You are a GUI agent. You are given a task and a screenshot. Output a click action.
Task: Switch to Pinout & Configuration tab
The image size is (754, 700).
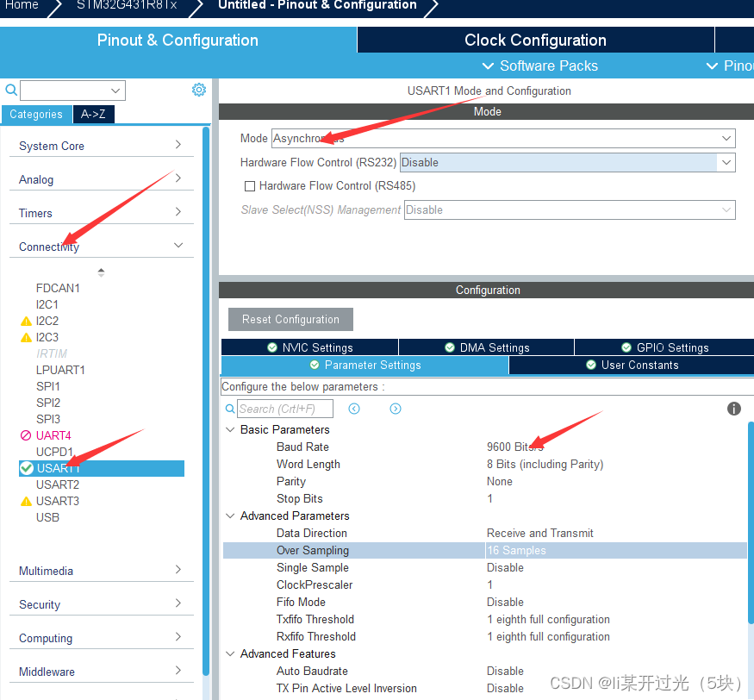[178, 41]
